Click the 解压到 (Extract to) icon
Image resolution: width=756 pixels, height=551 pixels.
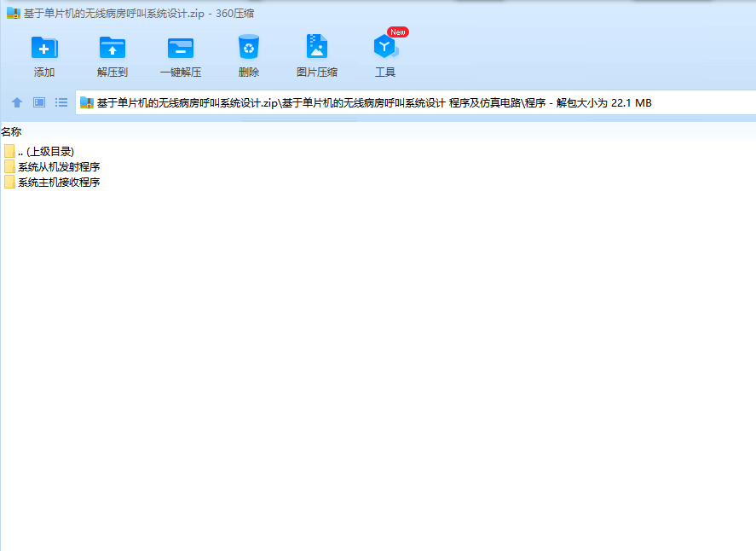click(x=113, y=47)
